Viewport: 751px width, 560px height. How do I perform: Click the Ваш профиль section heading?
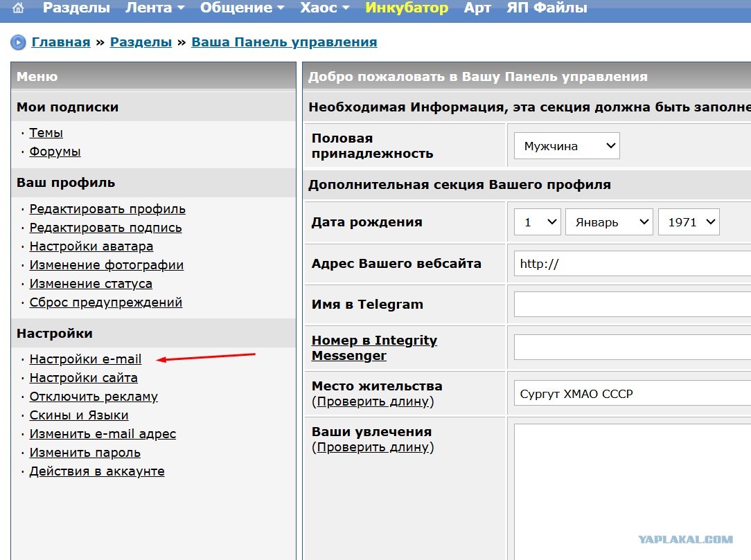(66, 182)
